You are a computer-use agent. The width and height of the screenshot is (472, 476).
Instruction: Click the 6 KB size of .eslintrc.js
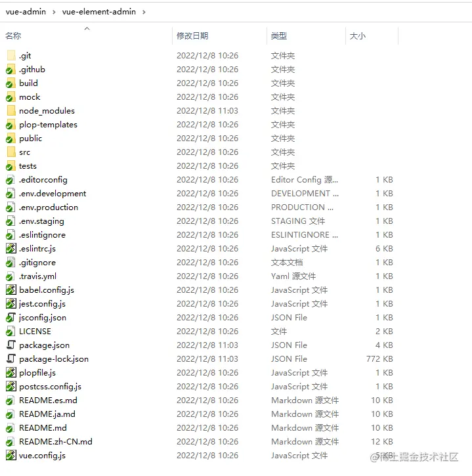point(384,249)
